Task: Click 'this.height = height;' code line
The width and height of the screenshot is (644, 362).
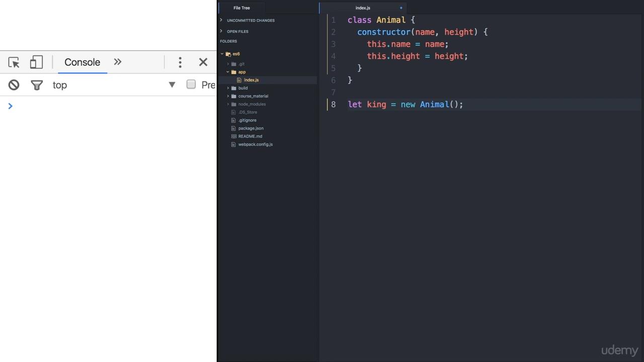Action: click(x=417, y=56)
